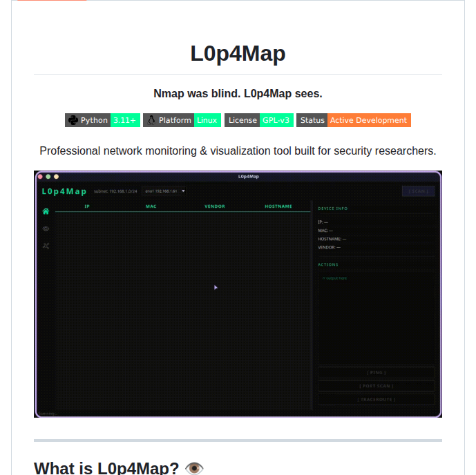Screen dimensions: 476x475
Task: Click the green L0p4Map logo in app
Action: pyautogui.click(x=64, y=191)
